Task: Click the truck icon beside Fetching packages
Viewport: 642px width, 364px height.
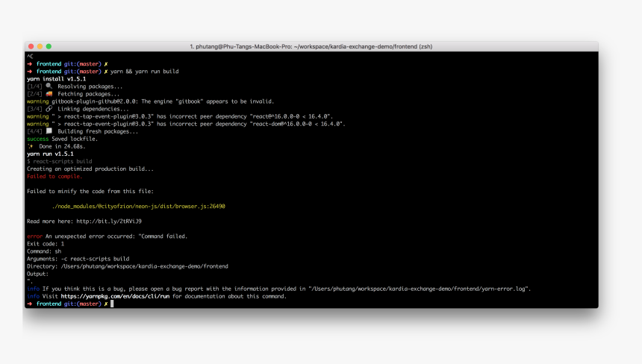Action: point(49,94)
